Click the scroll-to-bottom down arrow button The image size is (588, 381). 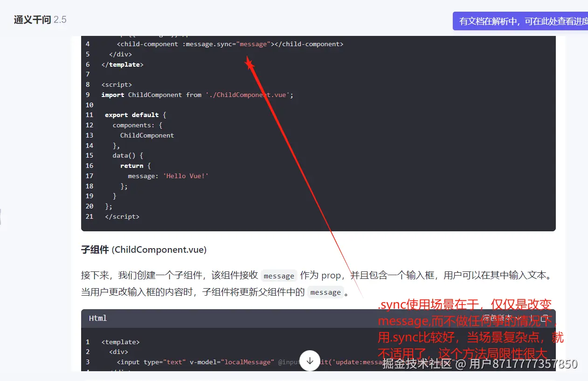pos(310,360)
